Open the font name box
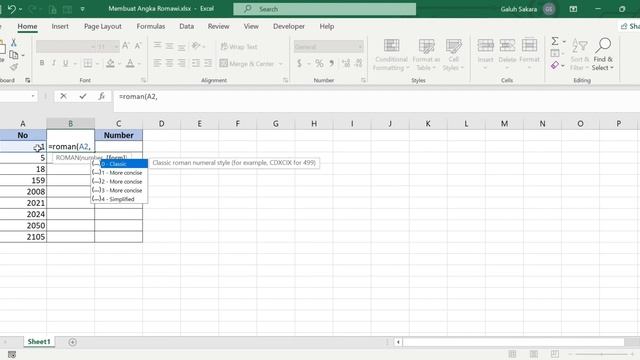Viewport: 640px width, 360px height. click(66, 47)
